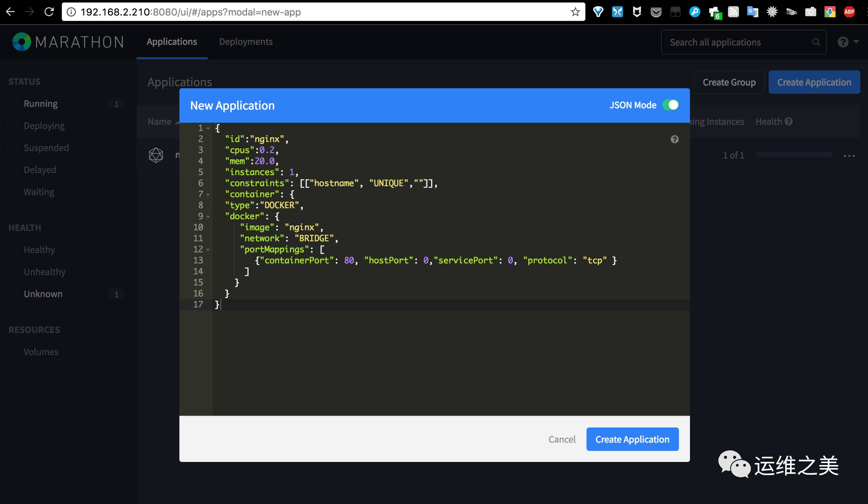This screenshot has height=504, width=868.
Task: Switch to the Applications tab
Action: (x=172, y=42)
